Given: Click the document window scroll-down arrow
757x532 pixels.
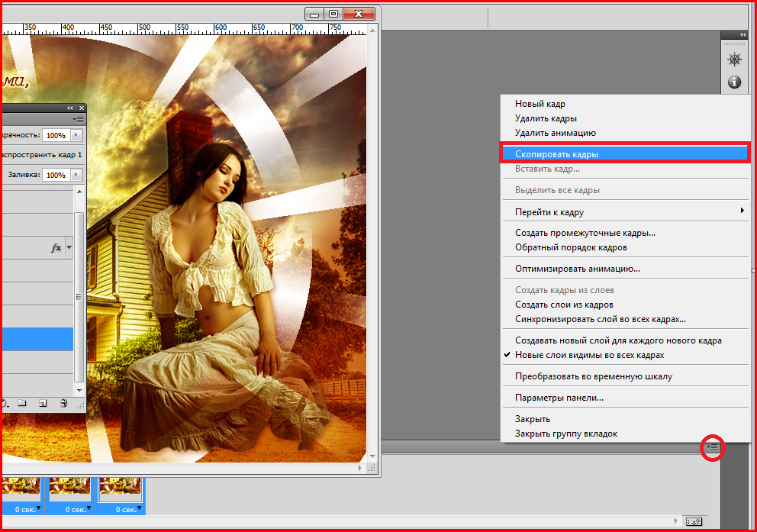Looking at the screenshot, I should coord(372,456).
